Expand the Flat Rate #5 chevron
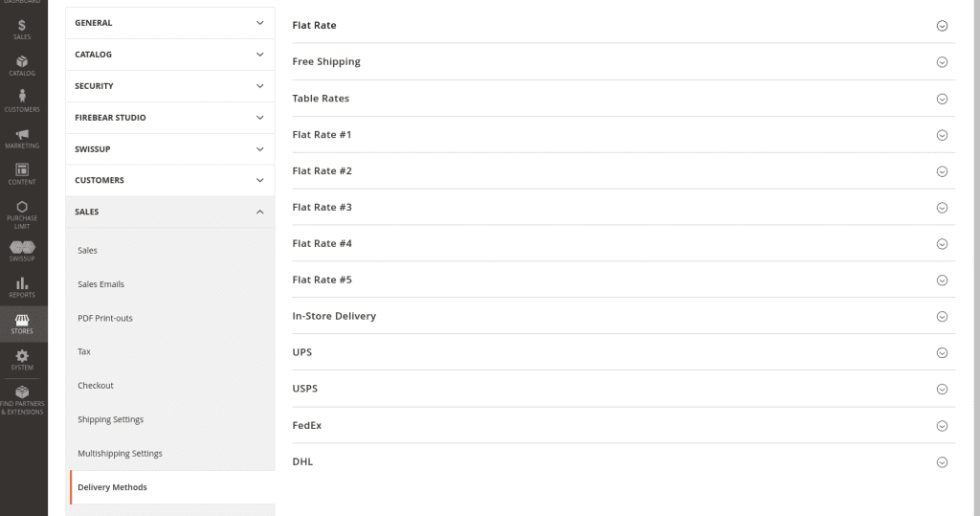Viewport: 980px width, 516px height. tap(942, 280)
